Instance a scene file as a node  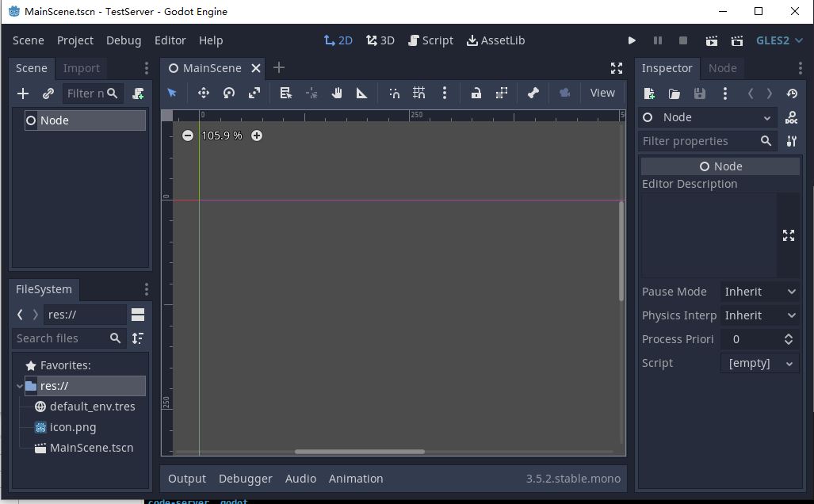(x=48, y=94)
